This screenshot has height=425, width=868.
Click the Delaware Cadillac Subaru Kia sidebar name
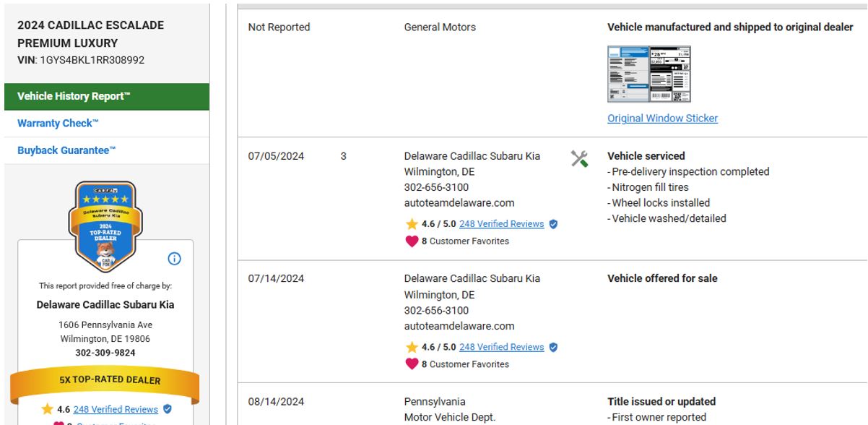tap(105, 305)
